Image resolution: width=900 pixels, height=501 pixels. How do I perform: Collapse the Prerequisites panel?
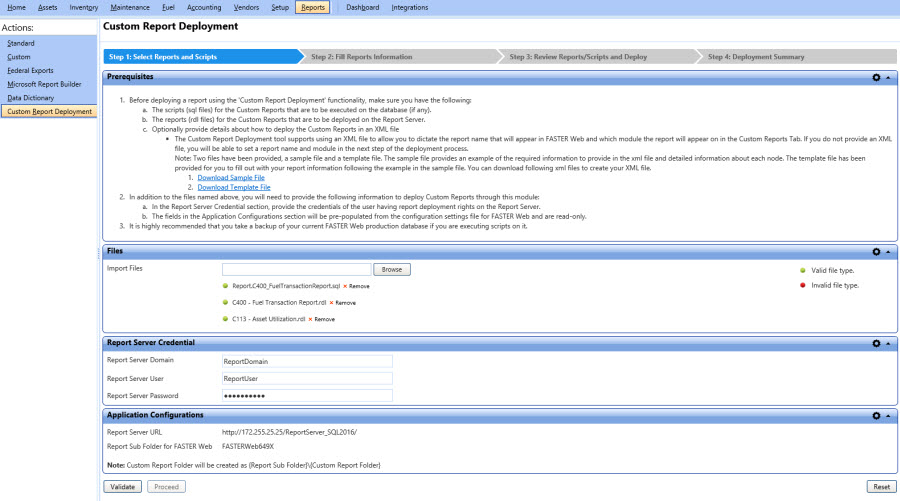(889, 77)
